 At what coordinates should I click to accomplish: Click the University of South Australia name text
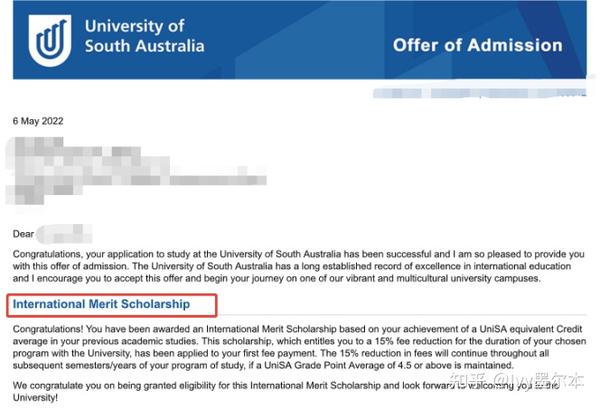click(x=144, y=36)
